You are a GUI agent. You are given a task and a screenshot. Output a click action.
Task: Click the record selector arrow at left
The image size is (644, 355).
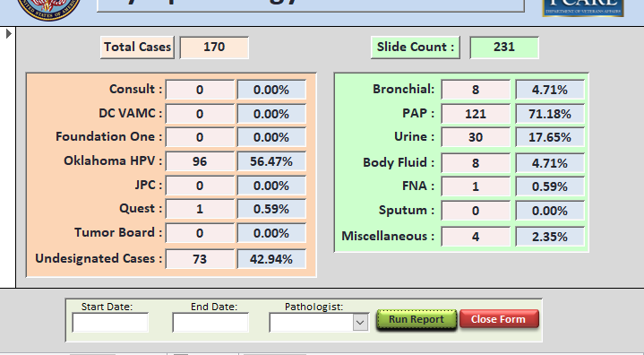tap(9, 34)
